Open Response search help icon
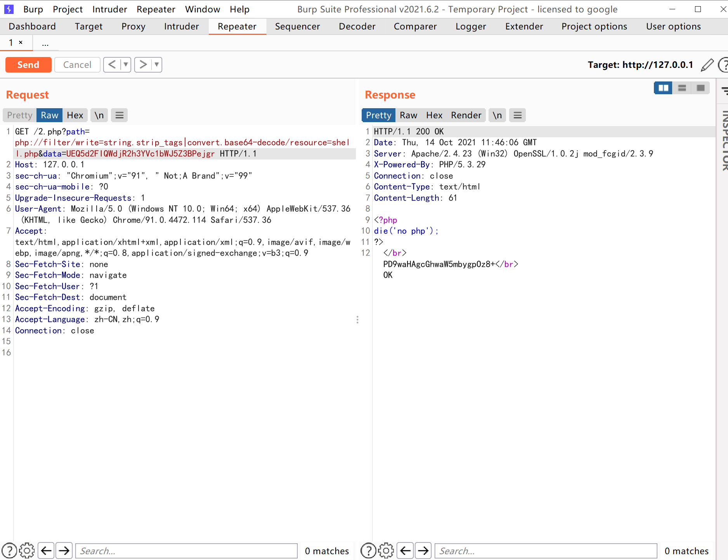 [x=368, y=551]
